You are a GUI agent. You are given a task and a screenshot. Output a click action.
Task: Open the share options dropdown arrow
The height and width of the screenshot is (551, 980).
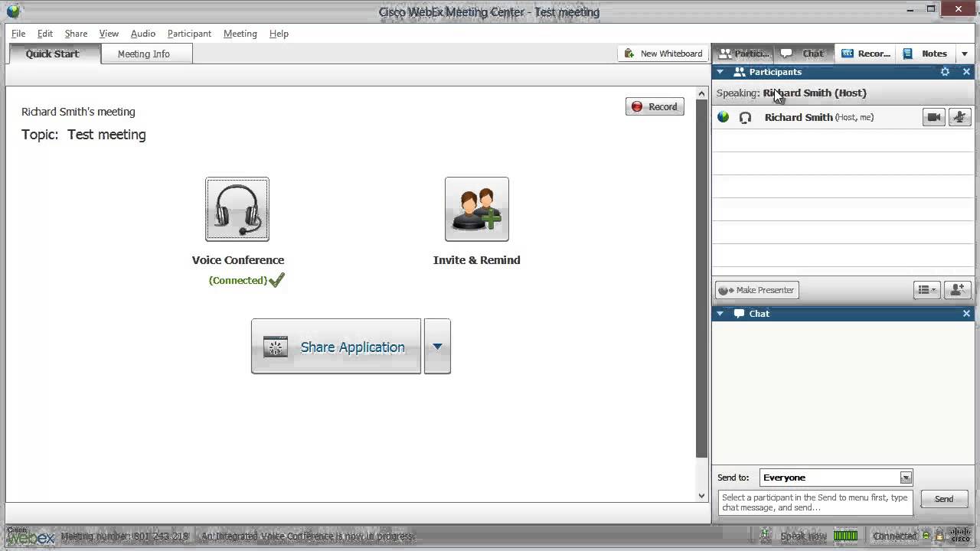437,347
